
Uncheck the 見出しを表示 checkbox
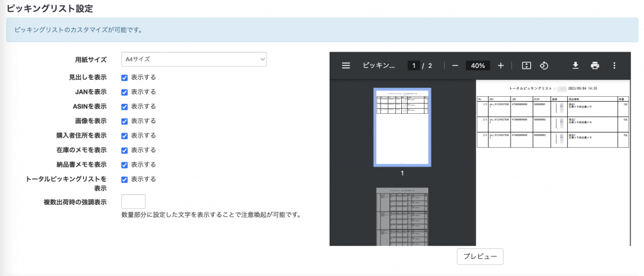click(x=125, y=77)
